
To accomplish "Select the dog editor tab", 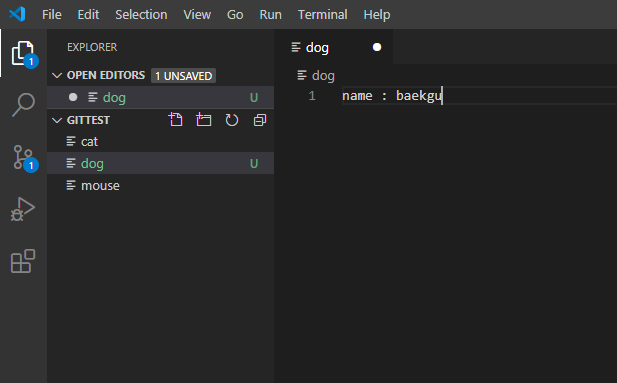I will [334, 47].
